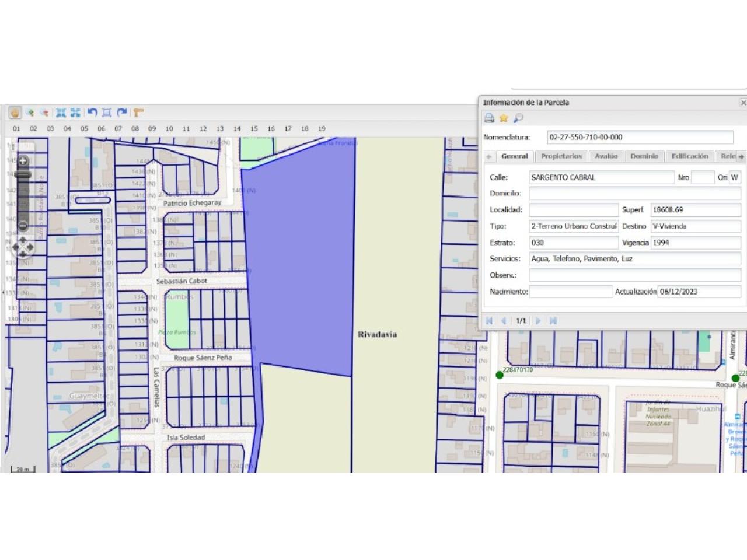Select the measure tool in toolbar
This screenshot has height=560, width=747.
click(x=138, y=113)
